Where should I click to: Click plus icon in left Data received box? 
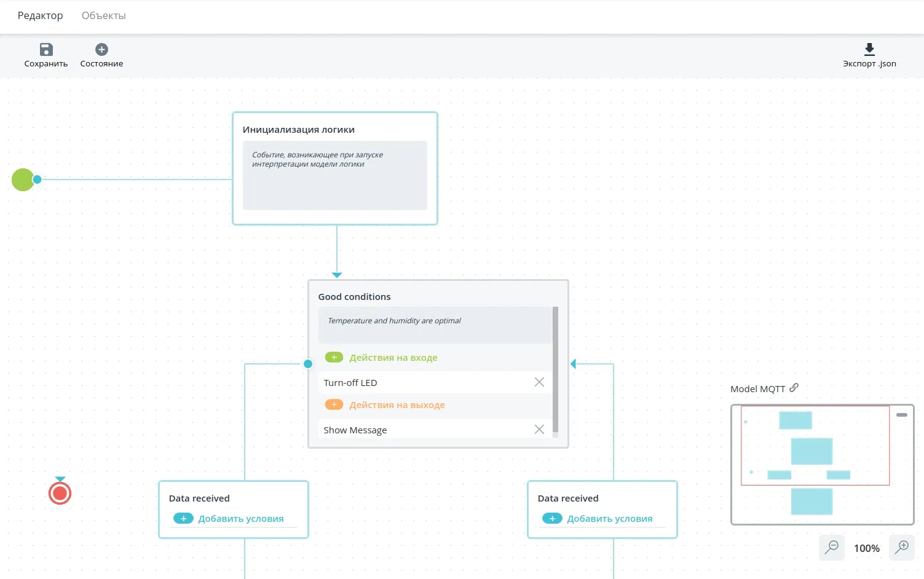coord(183,518)
